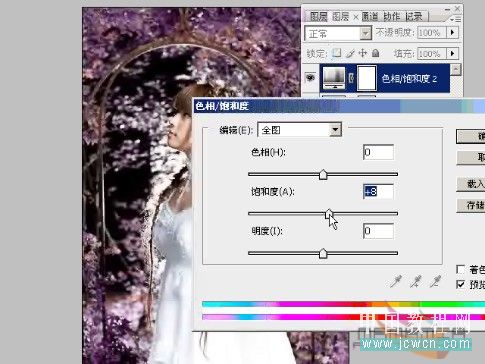Click the lock image pixels brush icon
The height and width of the screenshot is (364, 485).
pos(350,53)
